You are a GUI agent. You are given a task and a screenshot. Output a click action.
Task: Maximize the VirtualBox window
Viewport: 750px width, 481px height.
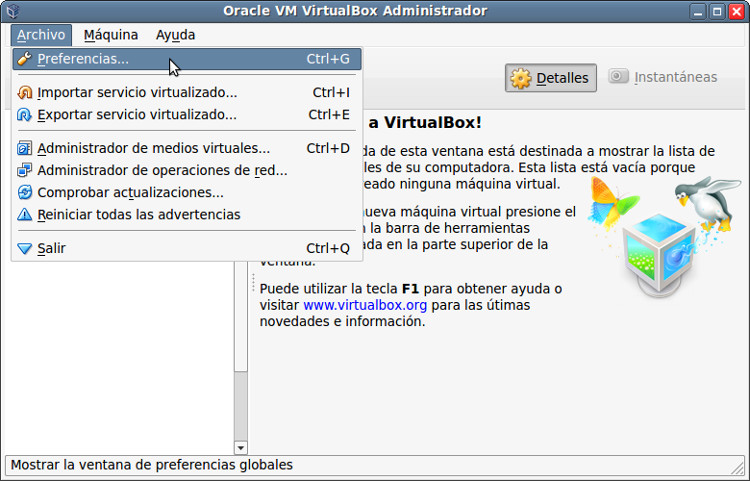717,11
